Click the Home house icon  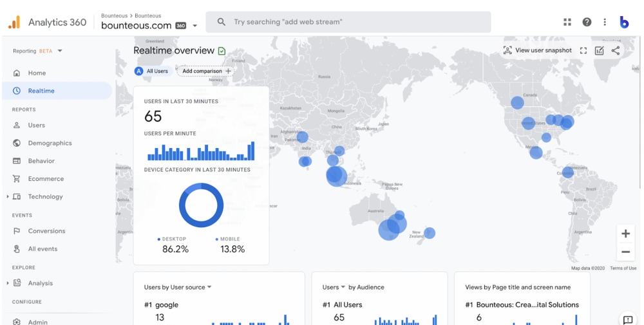click(17, 73)
